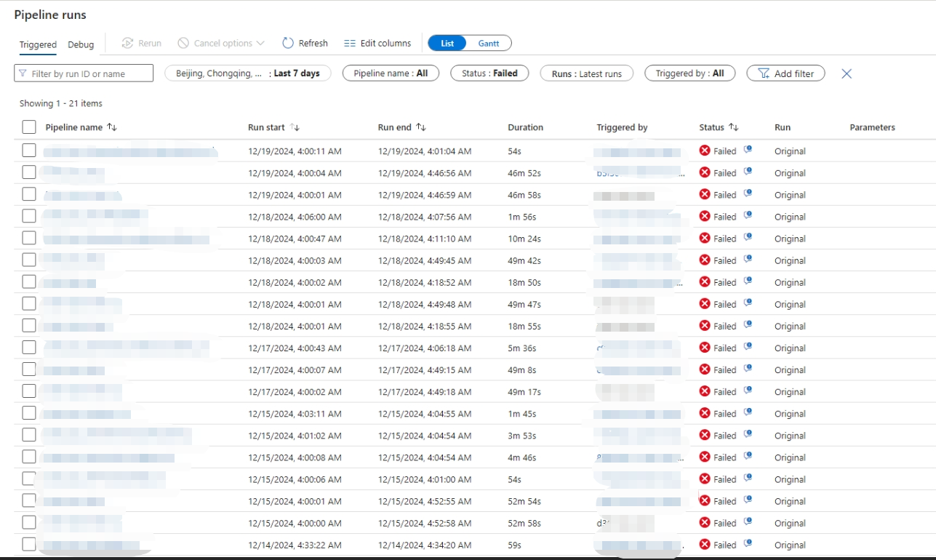Image resolution: width=936 pixels, height=560 pixels.
Task: Open the Status : Failed filter
Action: click(x=489, y=73)
